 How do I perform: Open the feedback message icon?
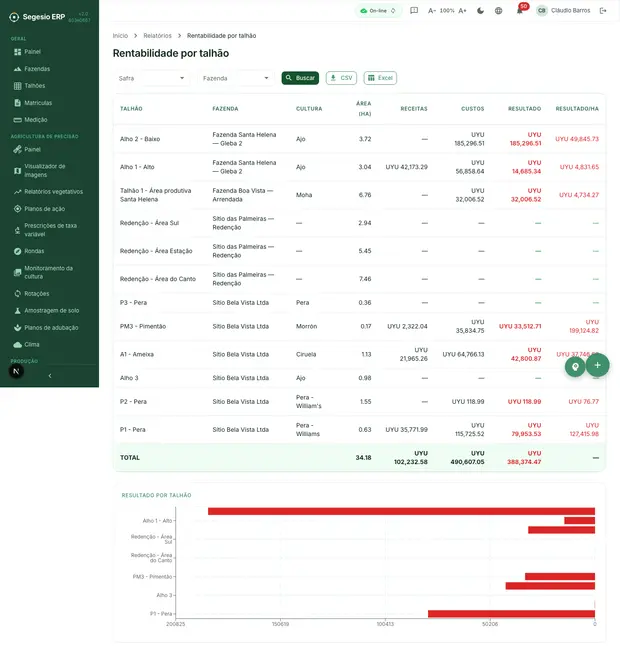414,11
